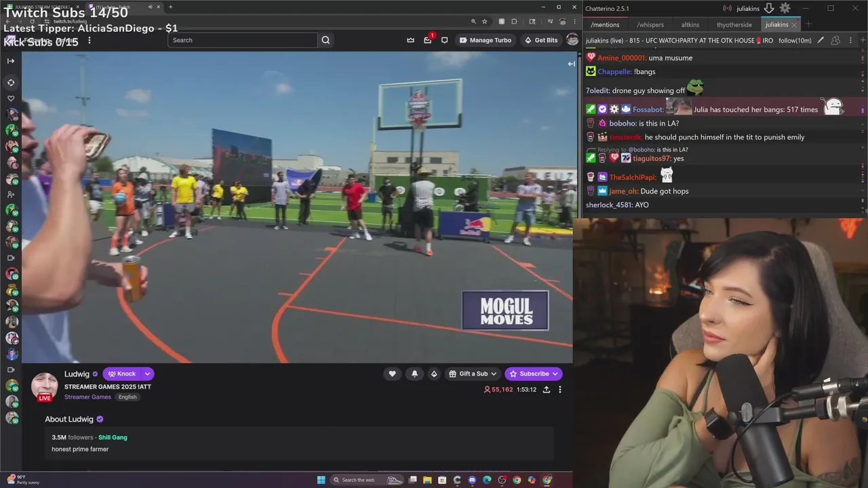Open Twitch notifications inbox with red badge

click(x=428, y=39)
